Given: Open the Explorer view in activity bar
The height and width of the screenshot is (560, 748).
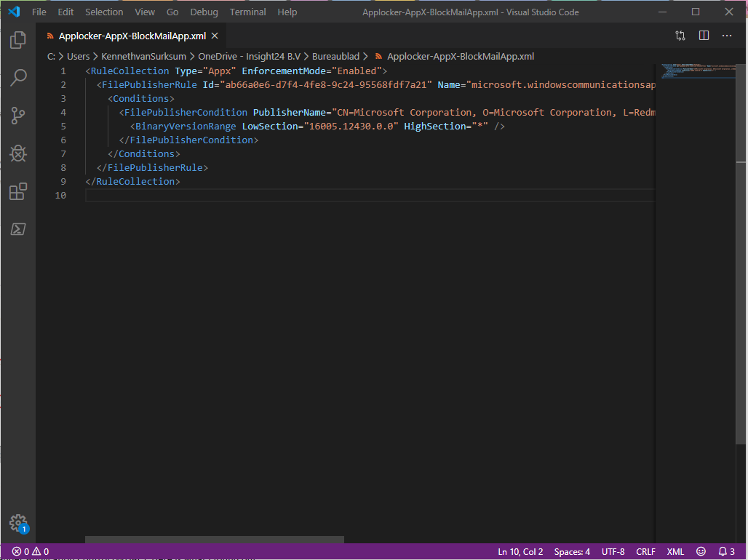Looking at the screenshot, I should (x=18, y=39).
